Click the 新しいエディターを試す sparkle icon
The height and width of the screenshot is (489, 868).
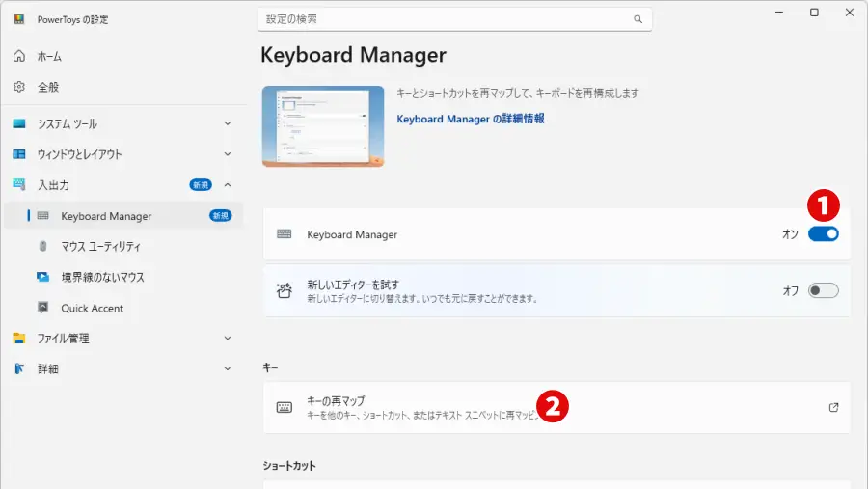[x=284, y=290]
